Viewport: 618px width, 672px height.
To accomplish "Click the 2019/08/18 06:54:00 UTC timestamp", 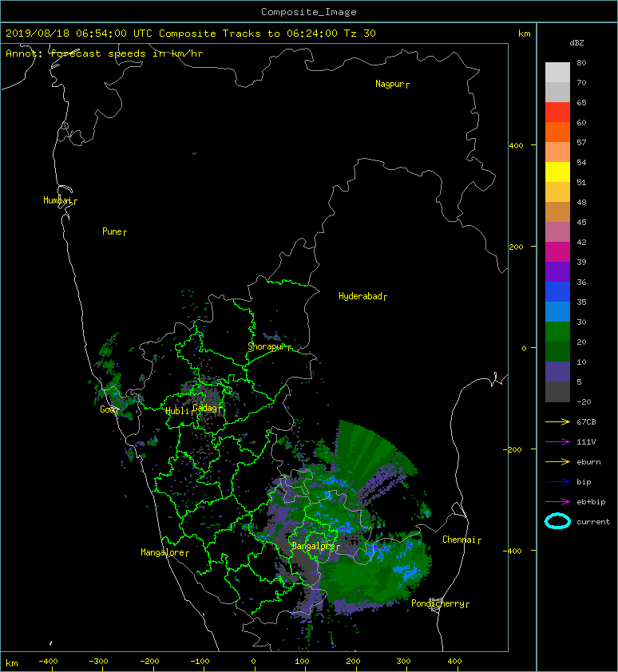I will (x=79, y=34).
